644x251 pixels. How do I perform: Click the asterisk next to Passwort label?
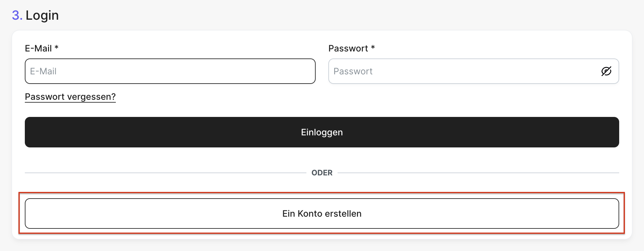coord(373,48)
